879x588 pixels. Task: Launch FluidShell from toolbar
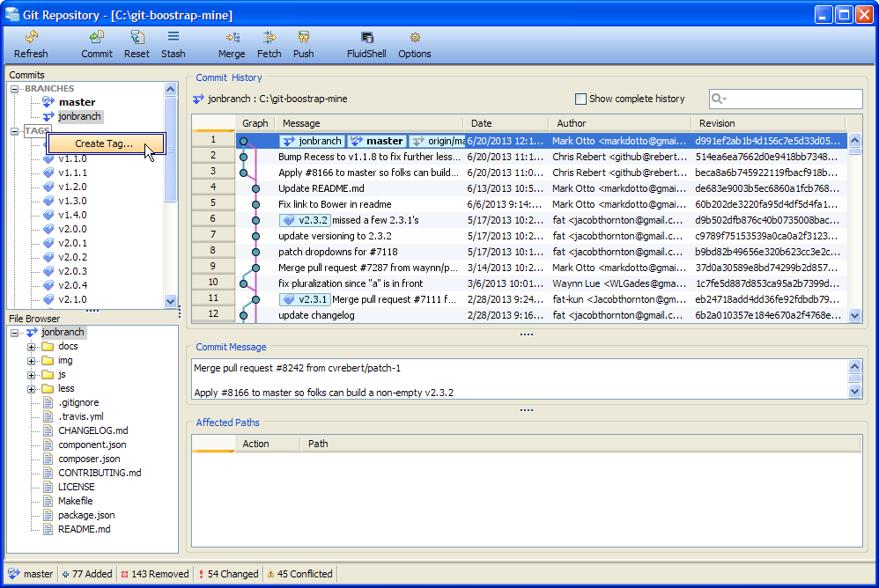pyautogui.click(x=366, y=44)
